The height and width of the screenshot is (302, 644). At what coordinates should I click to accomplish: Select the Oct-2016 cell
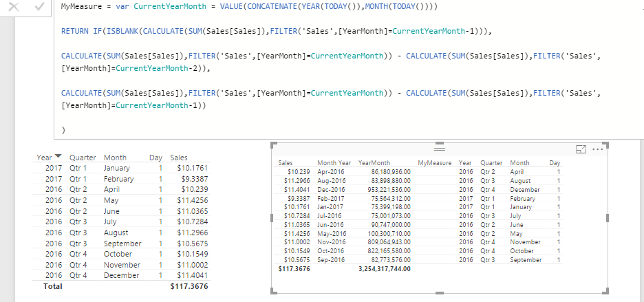click(331, 250)
